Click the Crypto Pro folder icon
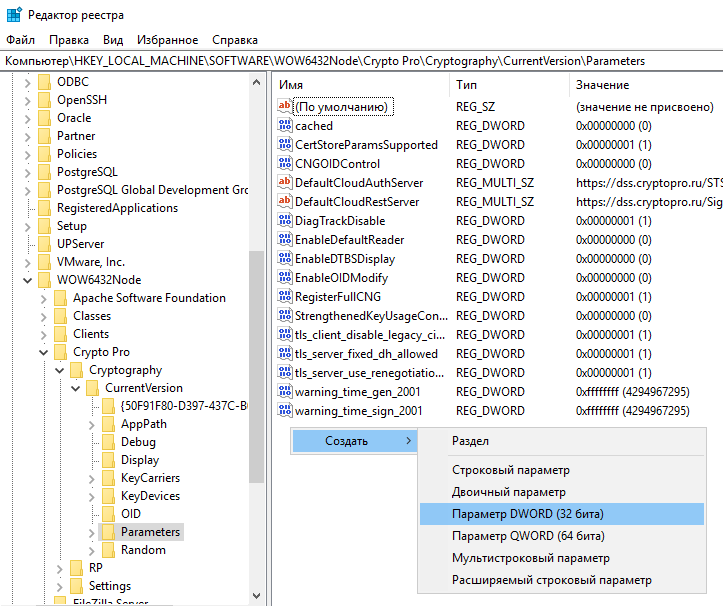Viewport: 723px width, 606px height. (60, 352)
